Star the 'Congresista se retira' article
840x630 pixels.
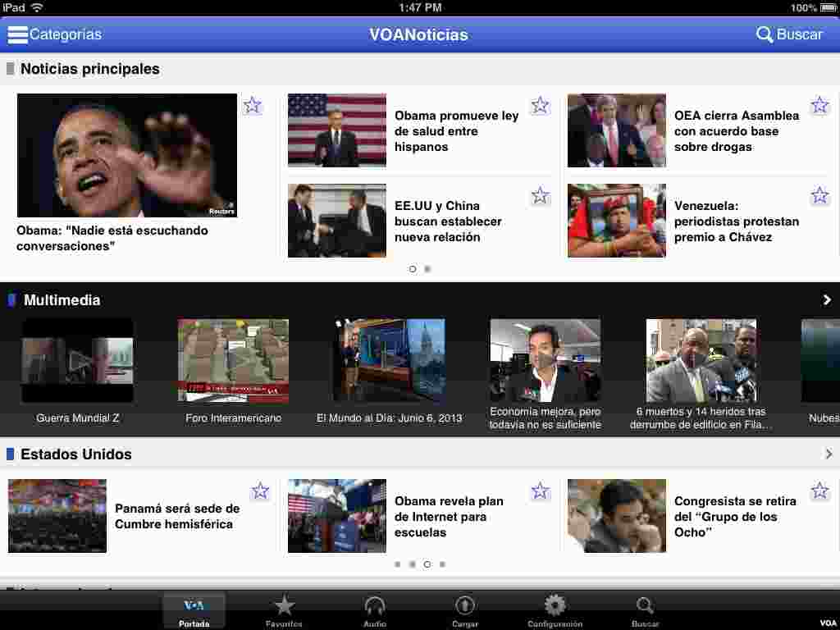[x=819, y=491]
